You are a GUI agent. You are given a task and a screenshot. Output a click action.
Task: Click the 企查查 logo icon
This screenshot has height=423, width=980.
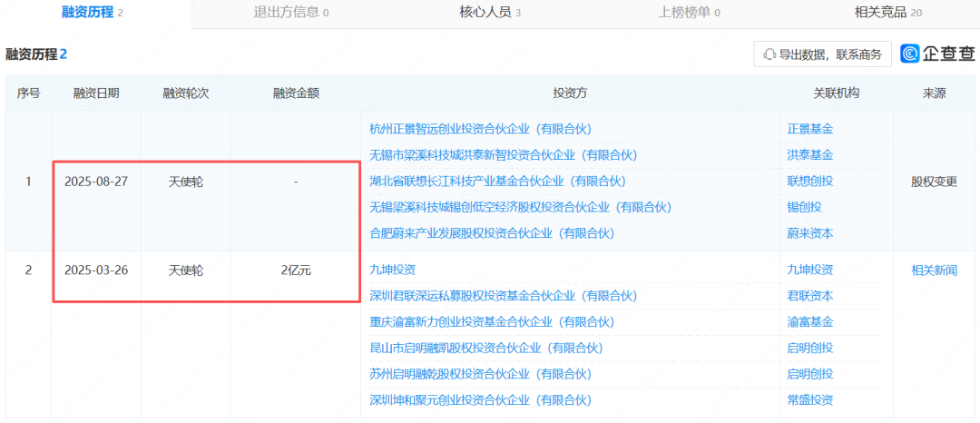909,54
